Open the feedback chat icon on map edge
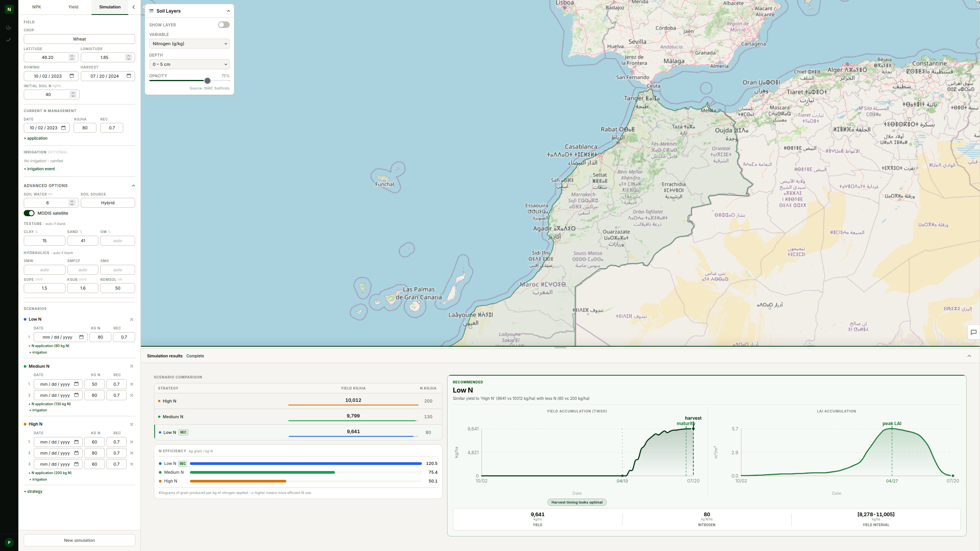The height and width of the screenshot is (551, 980). point(973,332)
